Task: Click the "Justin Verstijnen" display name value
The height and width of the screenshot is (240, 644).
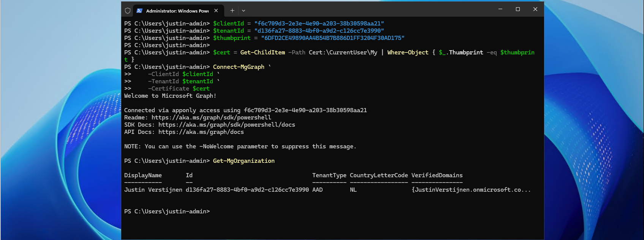Action: pos(153,190)
